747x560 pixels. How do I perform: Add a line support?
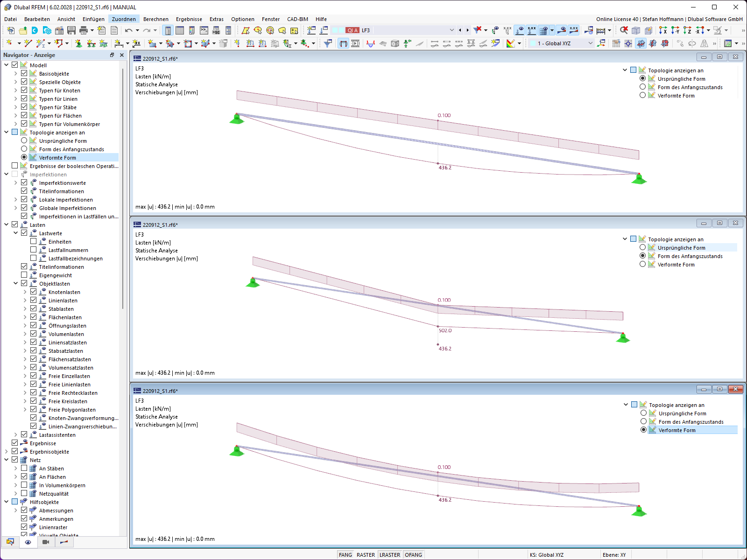(x=91, y=43)
